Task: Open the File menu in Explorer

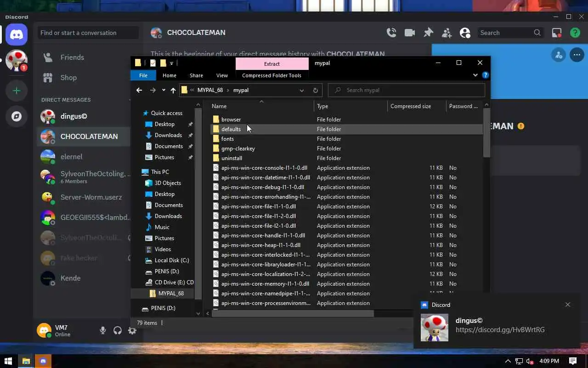Action: 143,75
